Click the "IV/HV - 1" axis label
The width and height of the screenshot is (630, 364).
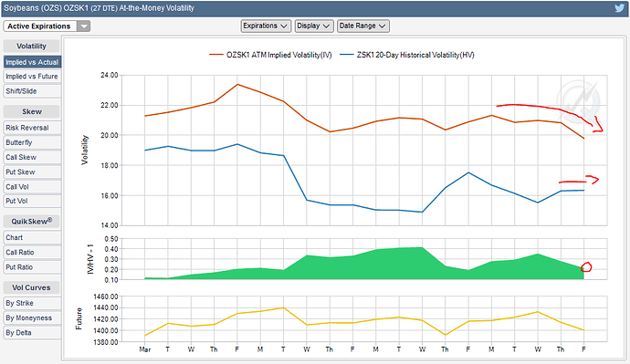pos(90,259)
